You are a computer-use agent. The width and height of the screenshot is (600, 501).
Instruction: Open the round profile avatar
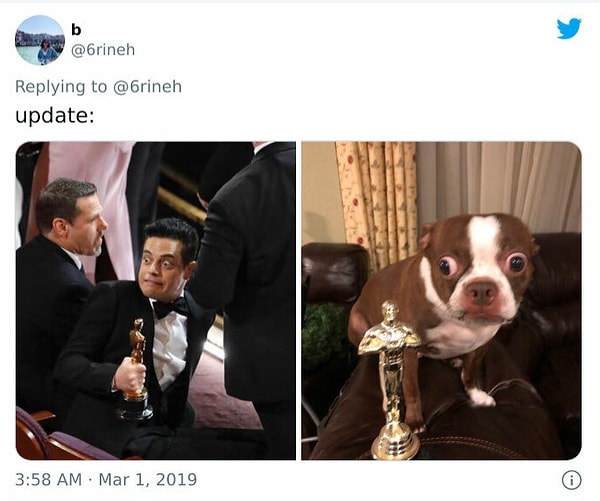40,40
